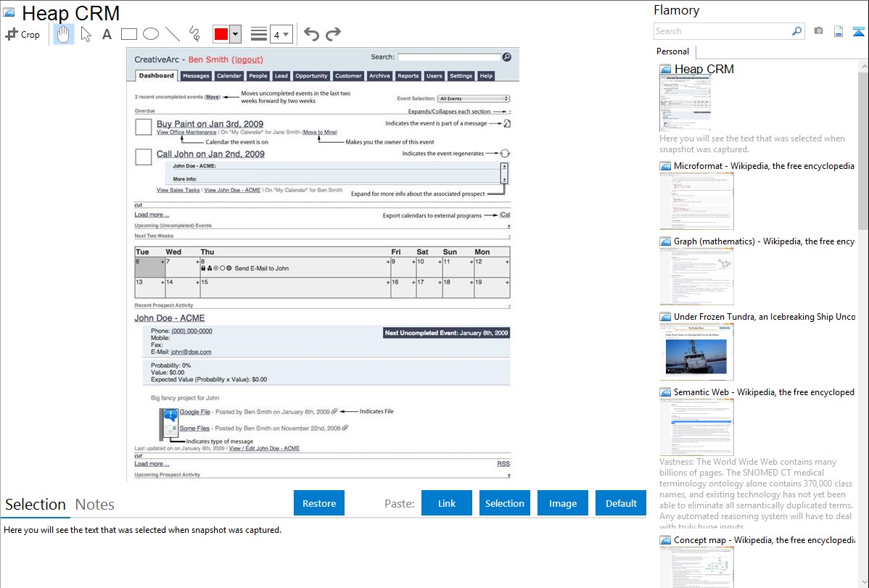869x588 pixels.
Task: Click the camera snapshot icon
Action: (x=818, y=31)
